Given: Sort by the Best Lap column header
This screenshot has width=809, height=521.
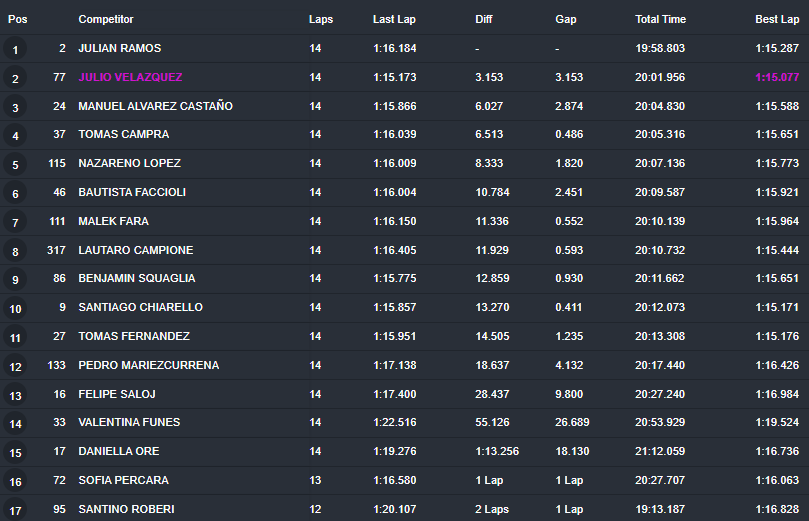Looking at the screenshot, I should click(x=777, y=19).
